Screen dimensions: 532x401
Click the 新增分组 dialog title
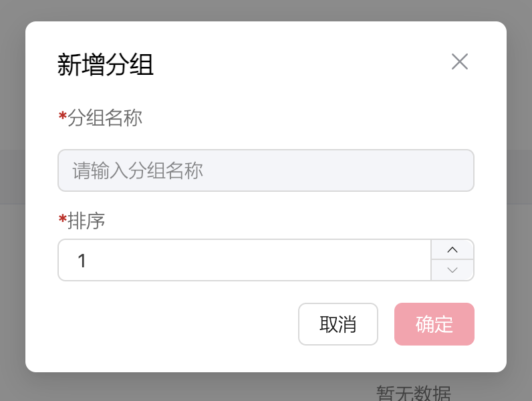coord(106,65)
